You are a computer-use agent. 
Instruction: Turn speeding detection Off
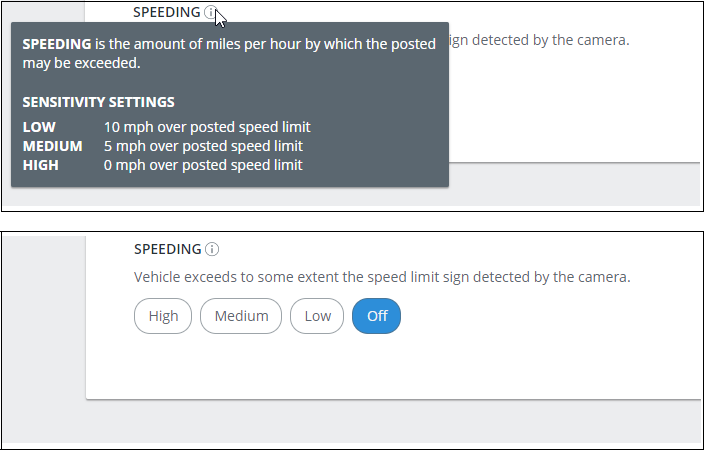pyautogui.click(x=377, y=316)
